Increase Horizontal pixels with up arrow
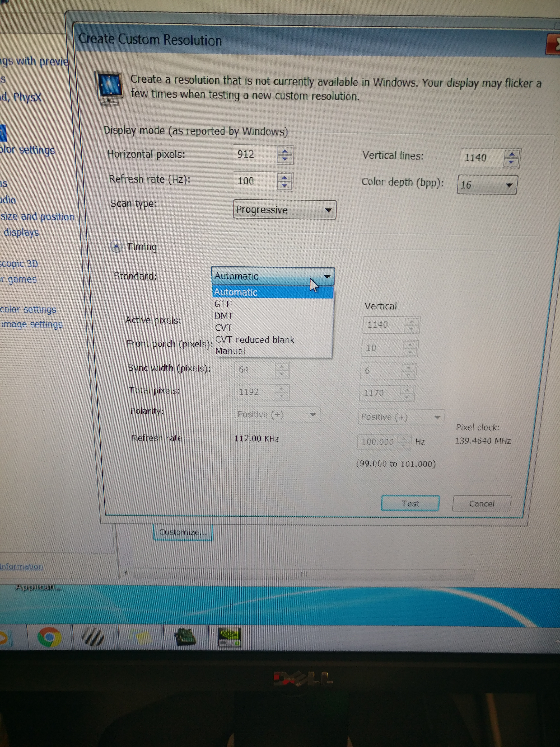 (x=285, y=151)
